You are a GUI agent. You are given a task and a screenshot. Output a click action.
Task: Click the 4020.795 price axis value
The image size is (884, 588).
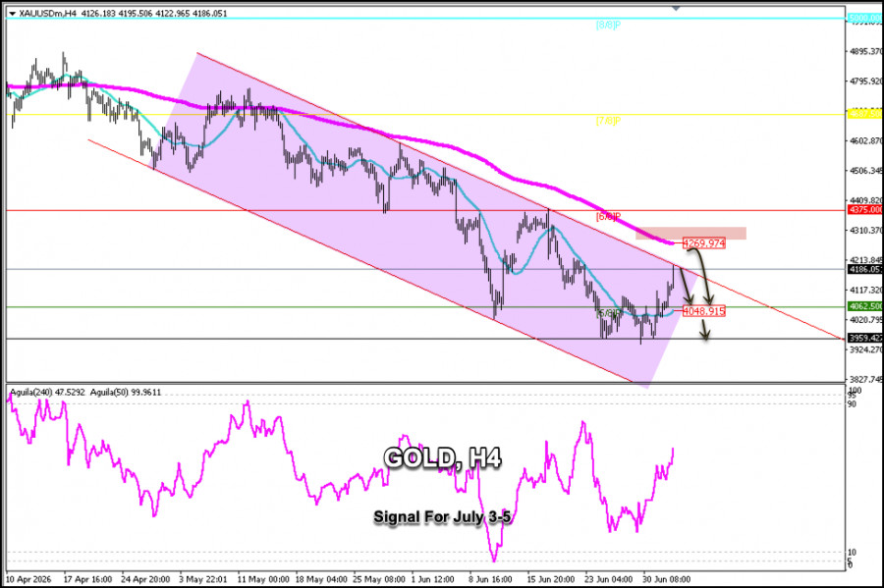(866, 319)
